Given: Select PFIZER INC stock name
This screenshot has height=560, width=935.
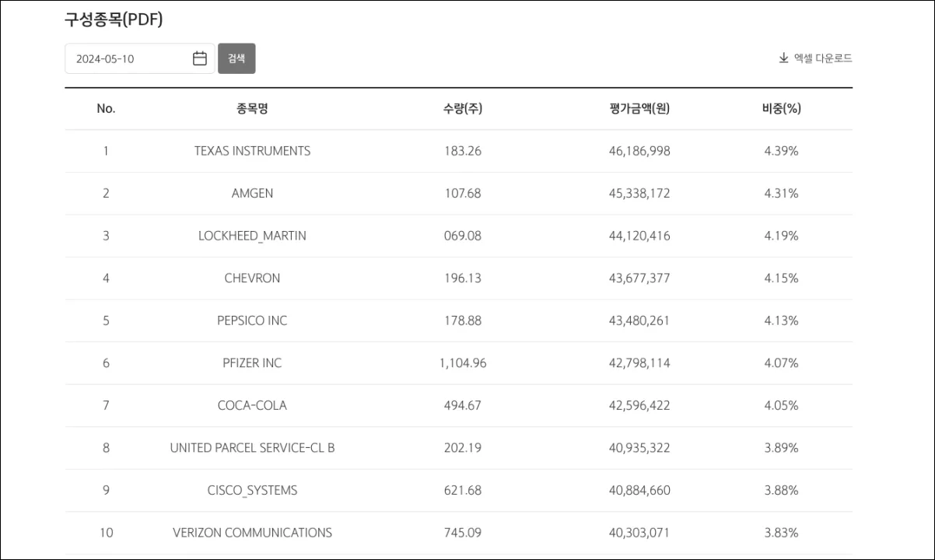Looking at the screenshot, I should pos(252,363).
